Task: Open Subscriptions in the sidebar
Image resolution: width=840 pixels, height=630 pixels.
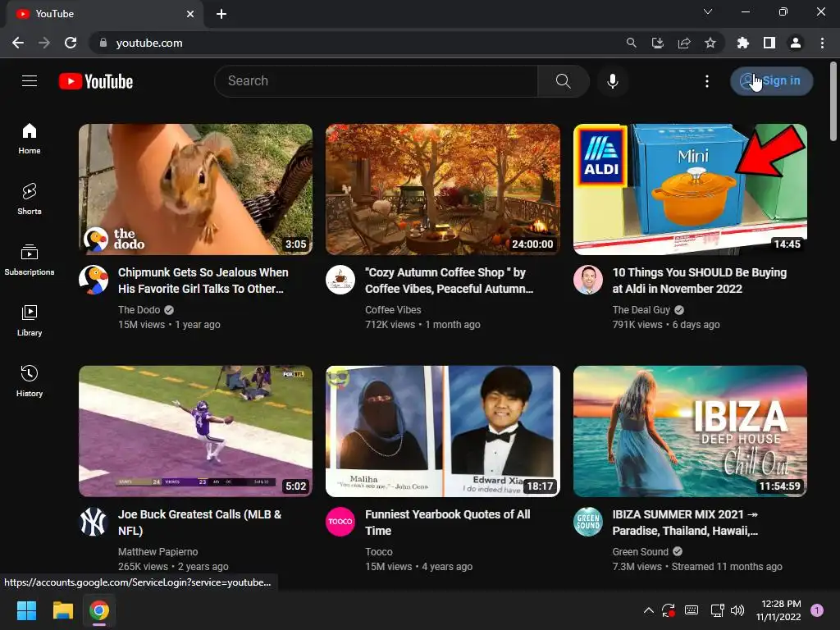Action: click(30, 260)
